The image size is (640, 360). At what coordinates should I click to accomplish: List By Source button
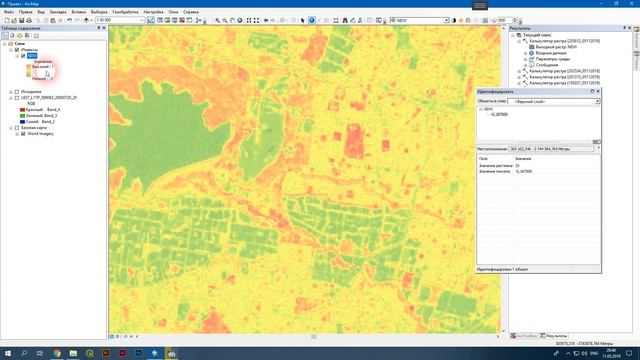[x=12, y=36]
